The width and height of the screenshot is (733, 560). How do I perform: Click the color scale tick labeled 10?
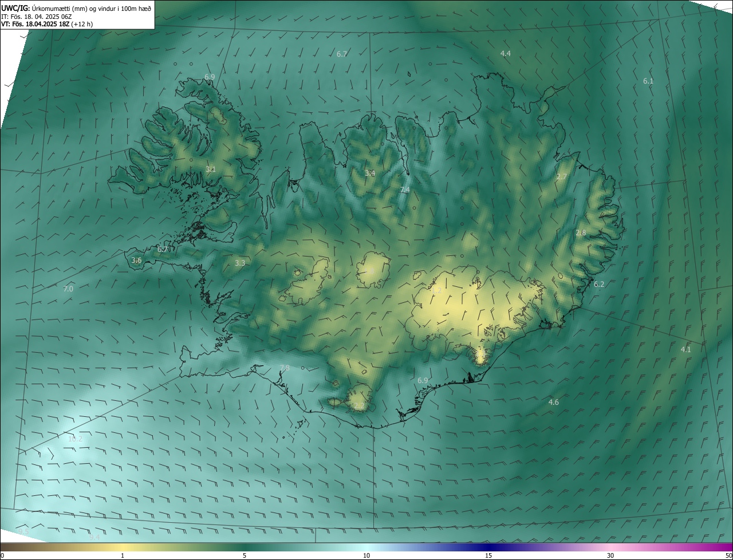click(366, 555)
